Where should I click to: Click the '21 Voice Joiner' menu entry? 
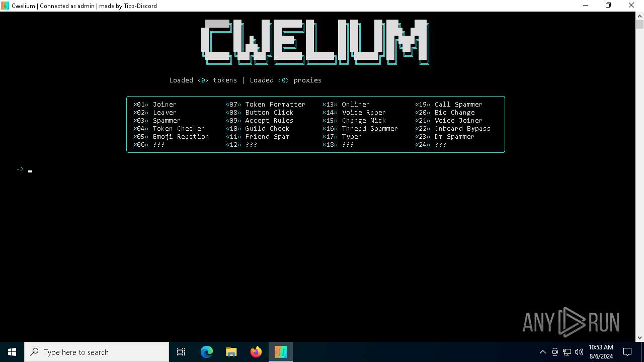pos(449,121)
